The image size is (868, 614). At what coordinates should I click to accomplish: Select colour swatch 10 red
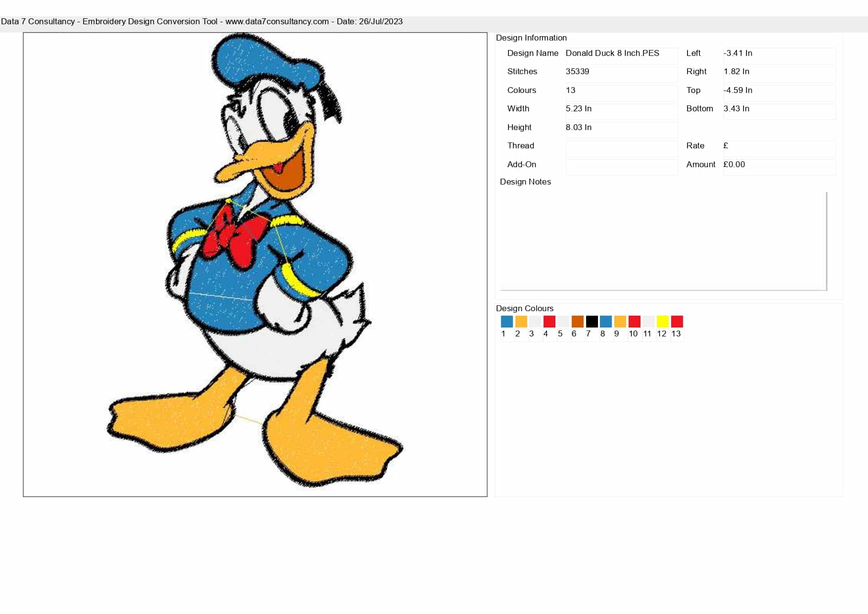(634, 322)
